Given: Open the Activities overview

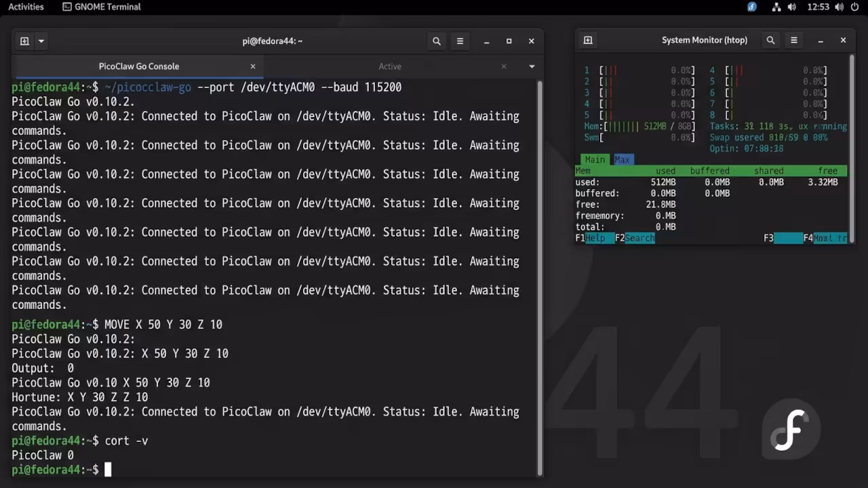Looking at the screenshot, I should pyautogui.click(x=26, y=7).
